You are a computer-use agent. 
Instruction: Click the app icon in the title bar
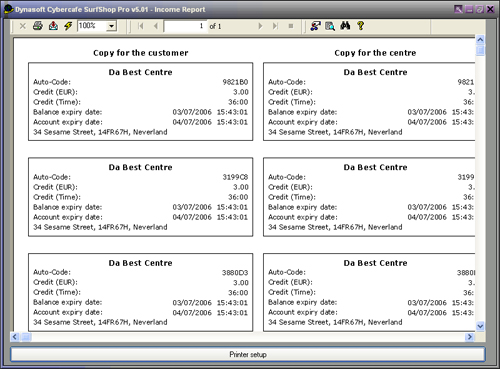coord(8,9)
